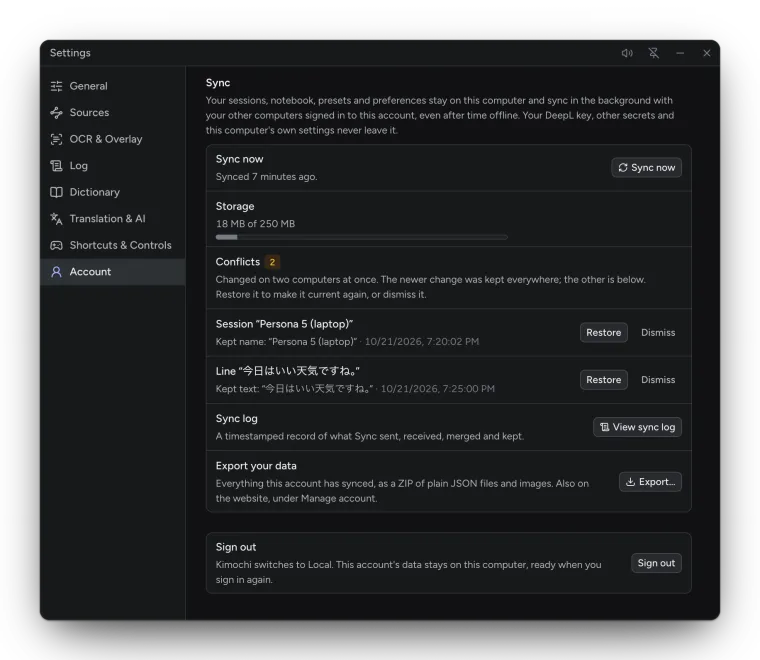Minimize the Settings window
This screenshot has height=660, width=760.
pyautogui.click(x=680, y=53)
